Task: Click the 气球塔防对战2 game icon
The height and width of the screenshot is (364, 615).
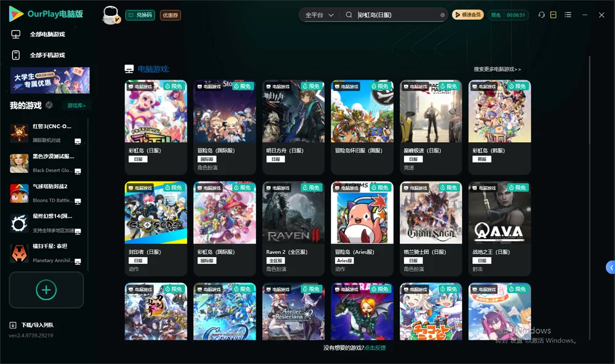Action: [19, 193]
